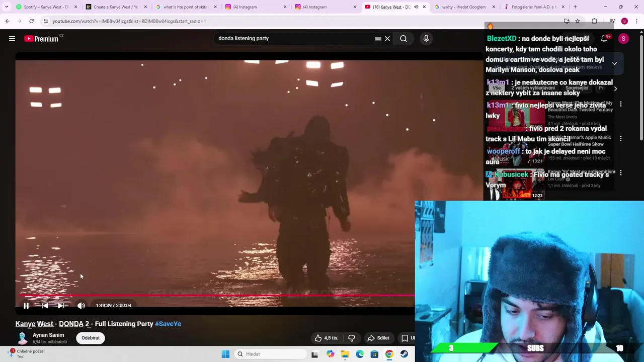Like the video (4,5 tis.)

[326, 338]
